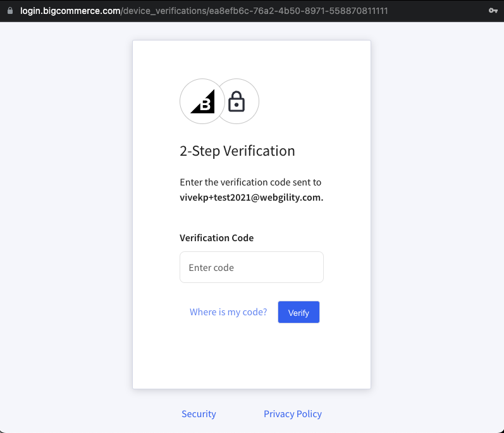Image resolution: width=504 pixels, height=433 pixels.
Task: Click the word 'Policy' in the footer link
Action: (x=309, y=414)
